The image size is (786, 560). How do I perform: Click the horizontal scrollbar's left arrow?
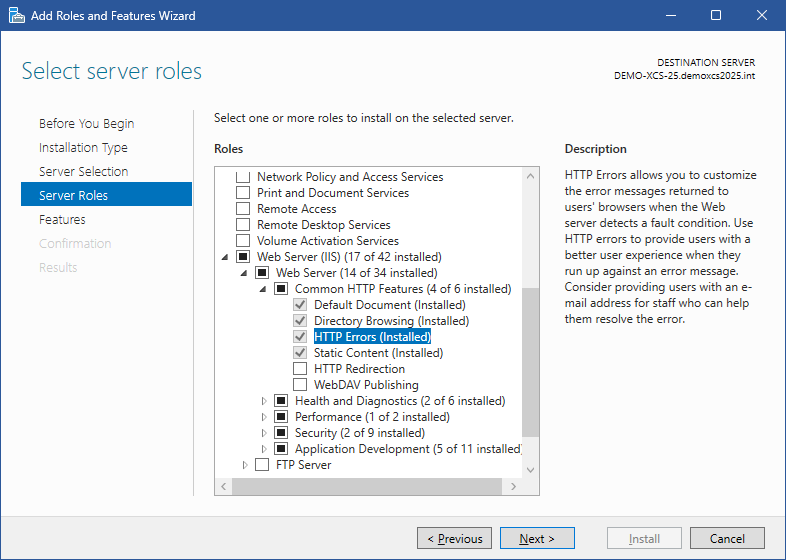click(225, 485)
